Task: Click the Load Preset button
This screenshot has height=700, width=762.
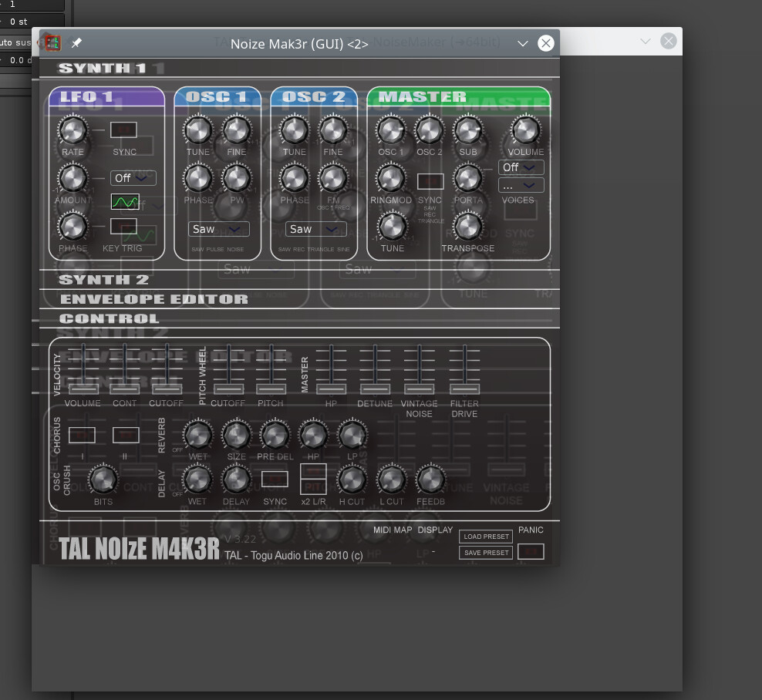Action: click(486, 537)
